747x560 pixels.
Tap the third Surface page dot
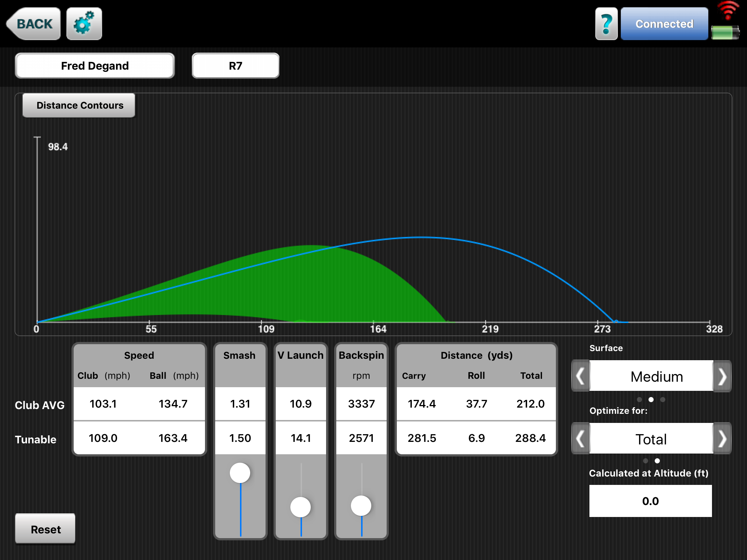pos(663,400)
